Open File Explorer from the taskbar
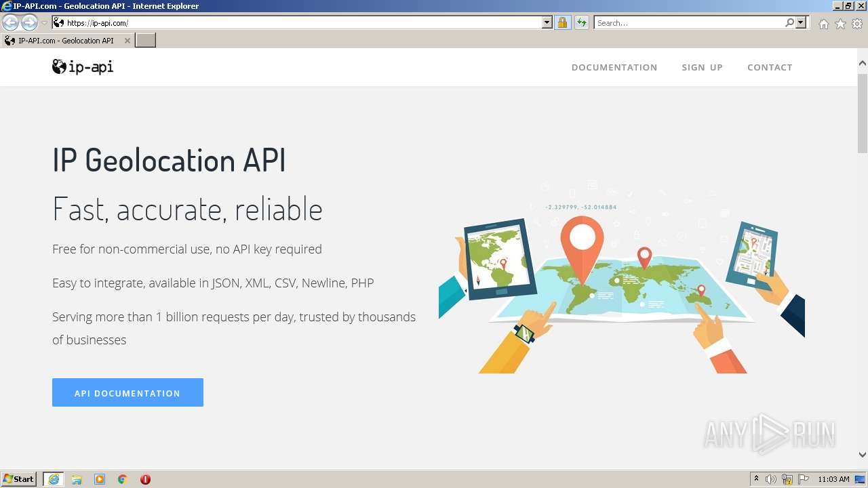The width and height of the screenshot is (868, 488). click(77, 479)
